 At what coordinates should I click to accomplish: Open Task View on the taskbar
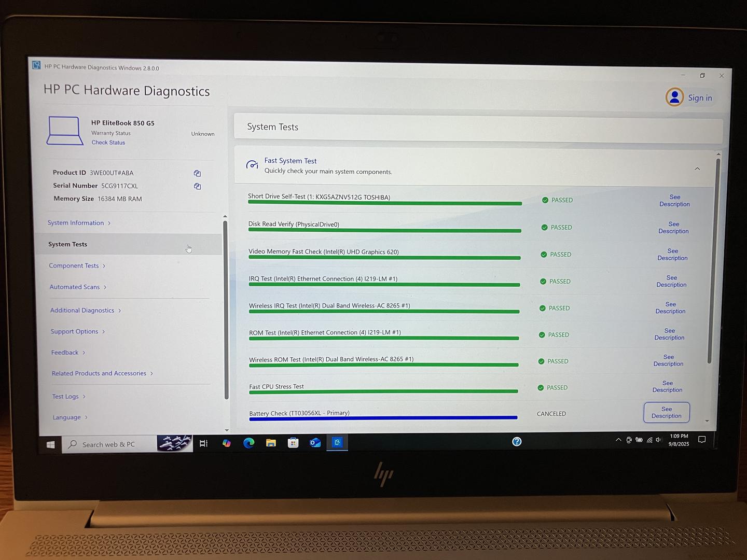coord(203,443)
